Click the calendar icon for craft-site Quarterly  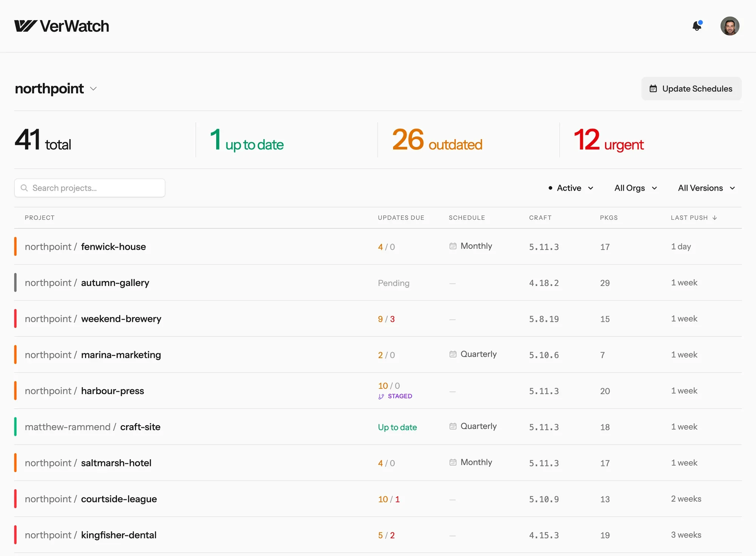452,426
